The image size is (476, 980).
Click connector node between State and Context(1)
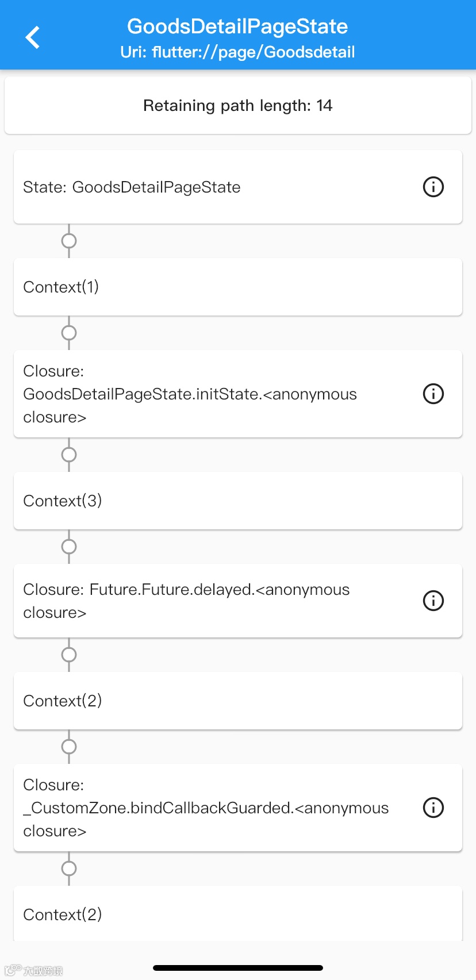[69, 241]
